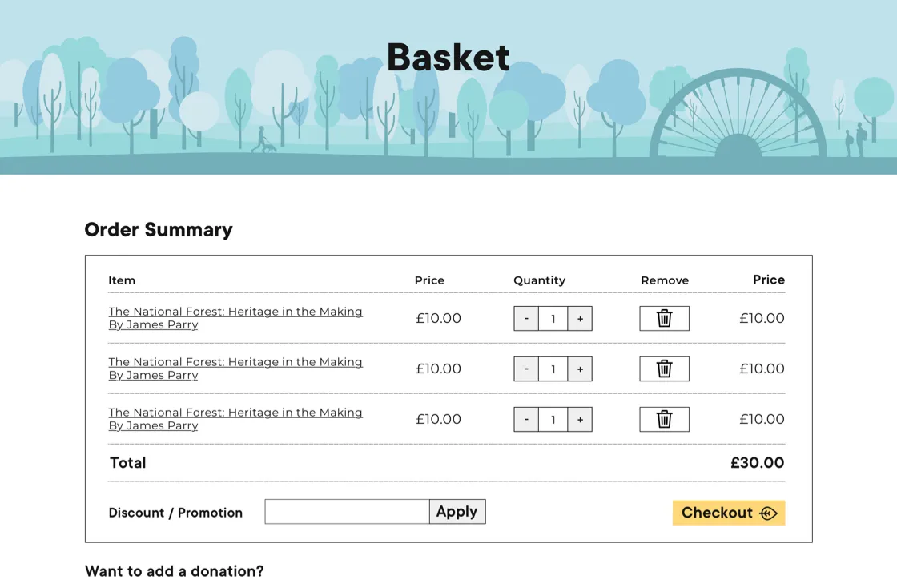Click the minus button on the second item
The width and height of the screenshot is (897, 588).
pyautogui.click(x=526, y=369)
